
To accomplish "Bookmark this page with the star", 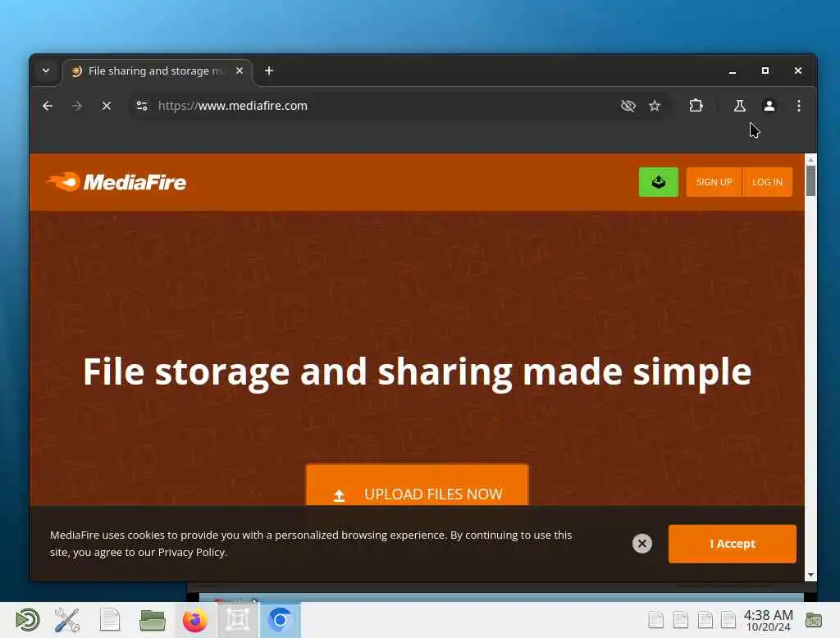I will [655, 106].
